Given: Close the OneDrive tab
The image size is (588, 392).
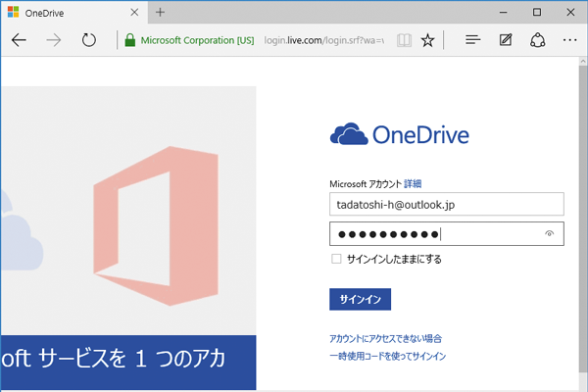Looking at the screenshot, I should click(134, 13).
